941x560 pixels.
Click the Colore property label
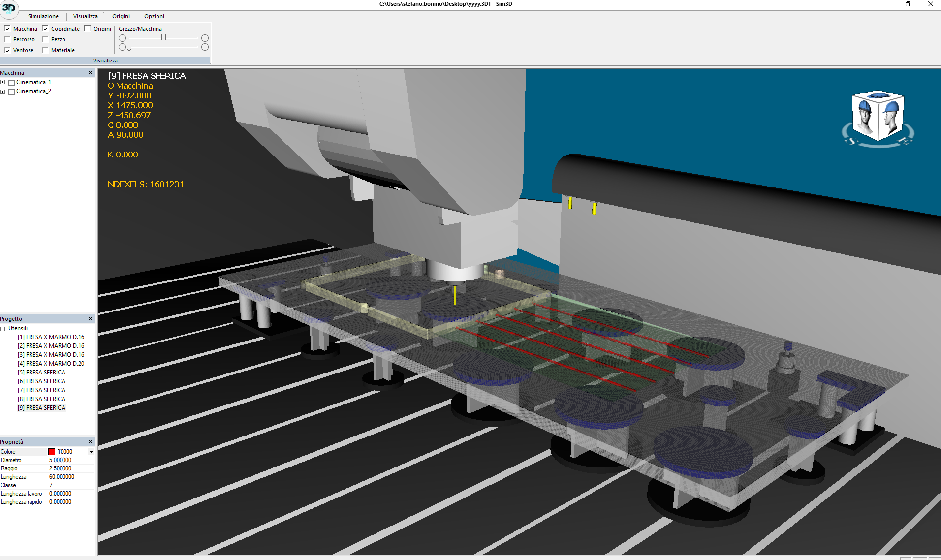[x=8, y=452]
